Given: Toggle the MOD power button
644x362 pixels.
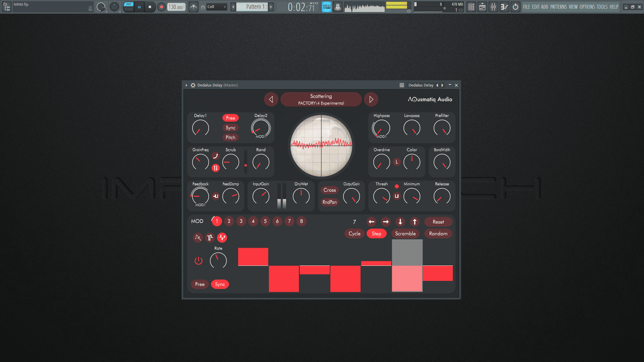Looking at the screenshot, I should coord(199,261).
